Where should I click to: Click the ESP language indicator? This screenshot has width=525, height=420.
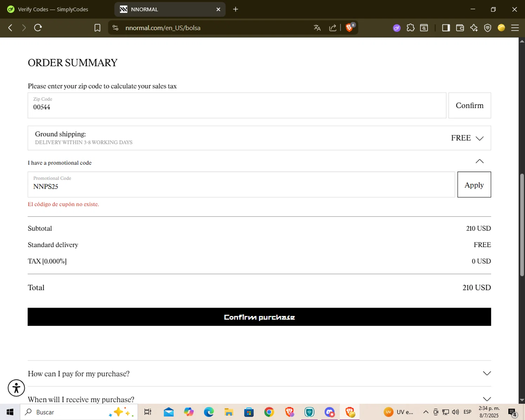(467, 412)
